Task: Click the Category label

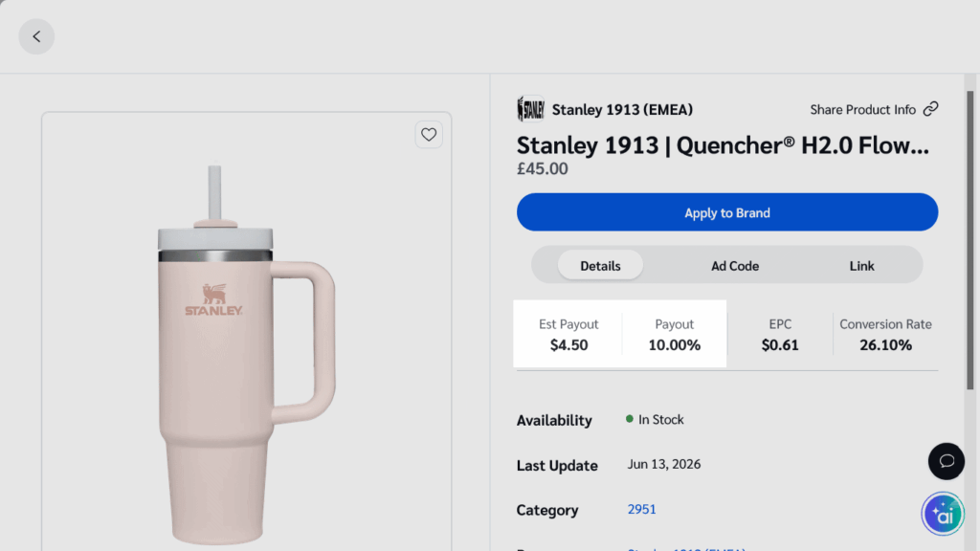Action: pos(546,510)
